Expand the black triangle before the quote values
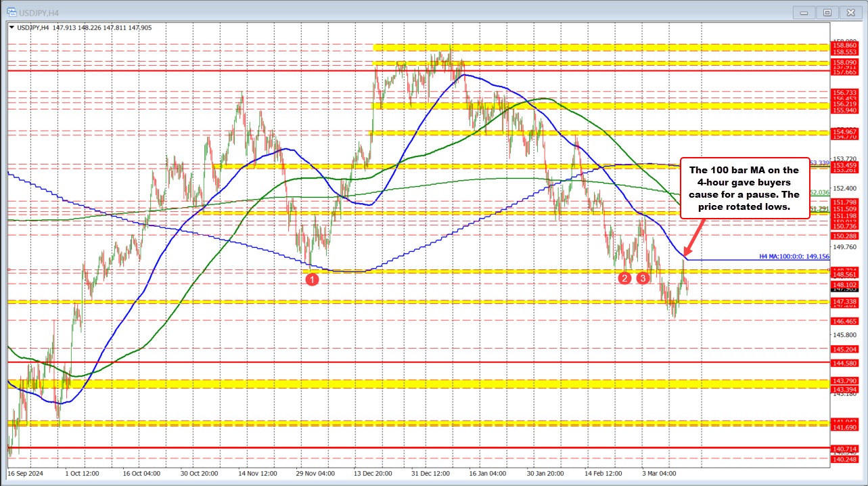The image size is (868, 486). (12, 28)
